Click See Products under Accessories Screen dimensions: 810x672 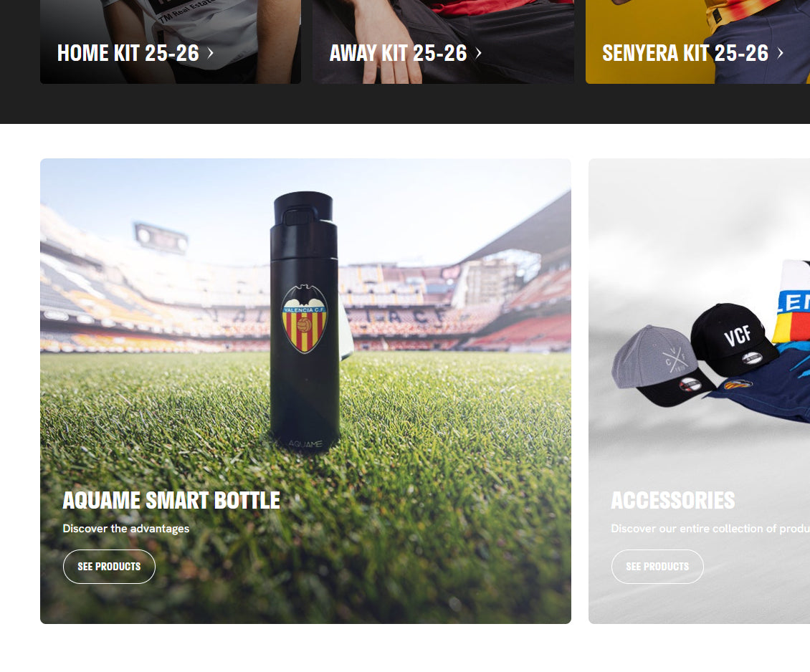[x=657, y=567]
